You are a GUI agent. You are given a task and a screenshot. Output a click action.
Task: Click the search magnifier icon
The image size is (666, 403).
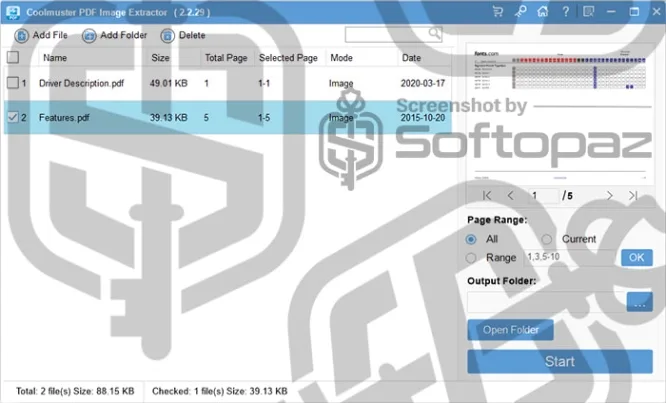pyautogui.click(x=434, y=33)
